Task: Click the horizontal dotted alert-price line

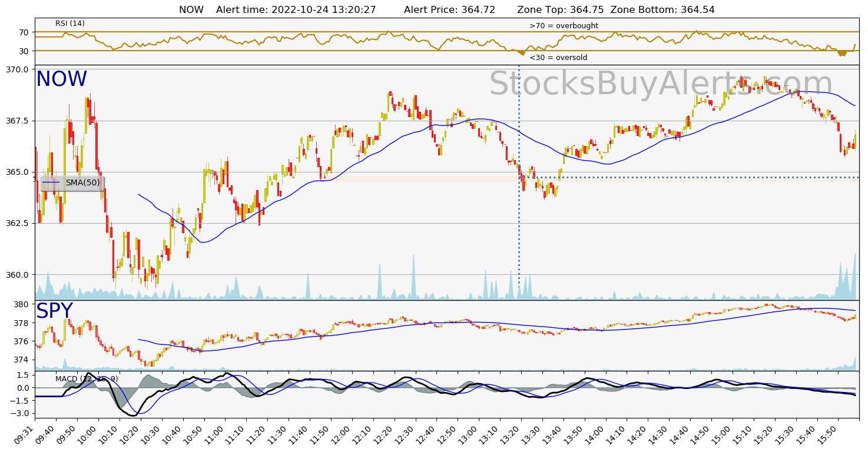Action: tap(689, 177)
